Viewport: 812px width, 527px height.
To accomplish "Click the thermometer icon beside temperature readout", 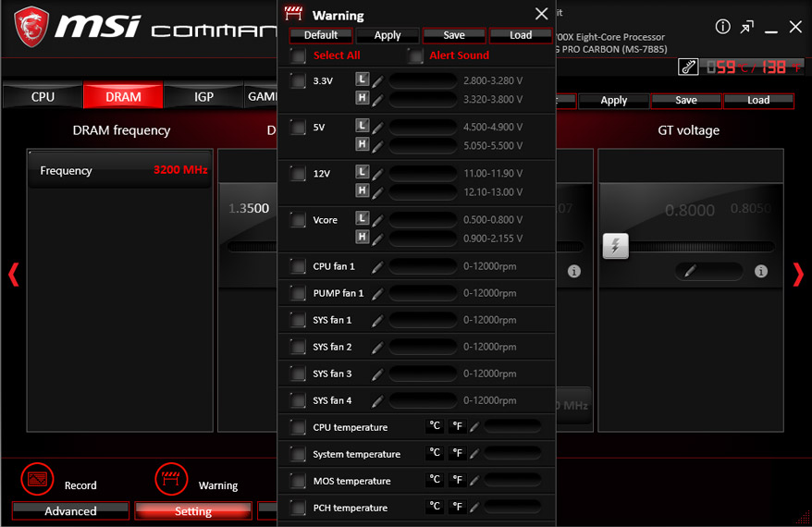I will (x=688, y=67).
